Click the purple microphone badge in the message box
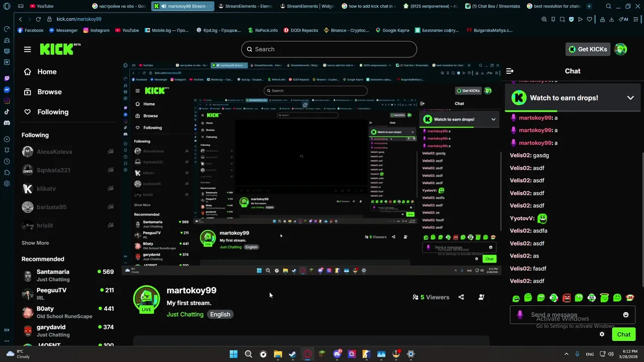The width and height of the screenshot is (644, 362). click(520, 315)
